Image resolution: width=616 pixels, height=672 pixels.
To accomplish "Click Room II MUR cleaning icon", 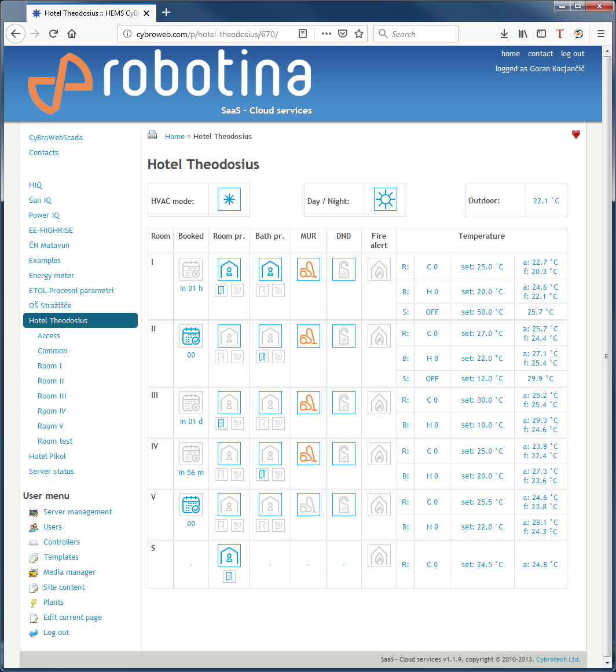I will [x=308, y=336].
